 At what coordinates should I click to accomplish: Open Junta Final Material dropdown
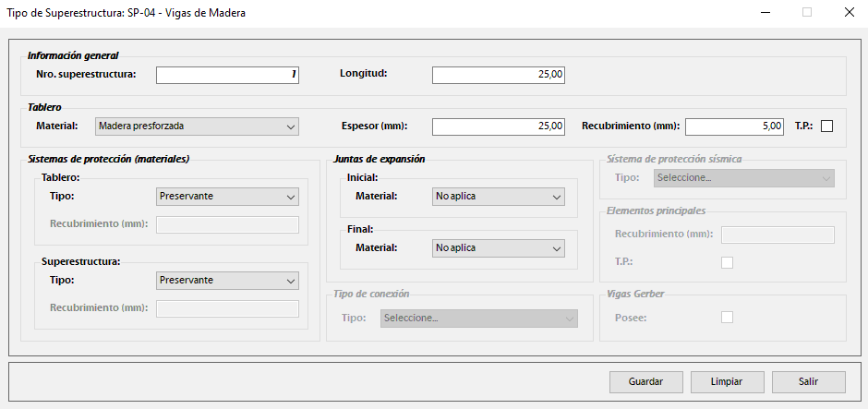click(499, 248)
